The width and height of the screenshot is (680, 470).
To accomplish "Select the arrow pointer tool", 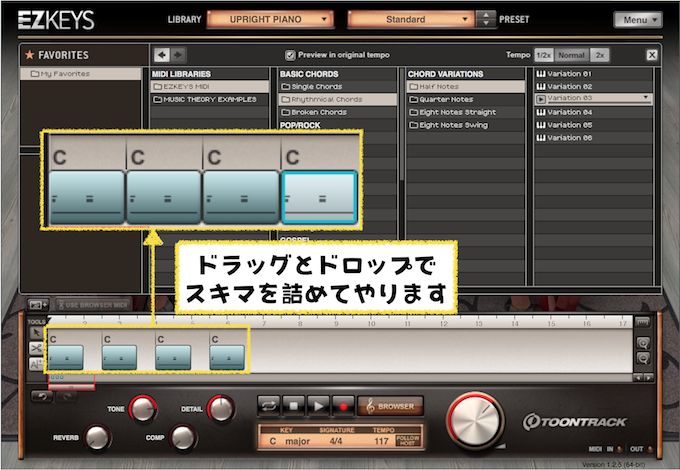I will [x=36, y=333].
